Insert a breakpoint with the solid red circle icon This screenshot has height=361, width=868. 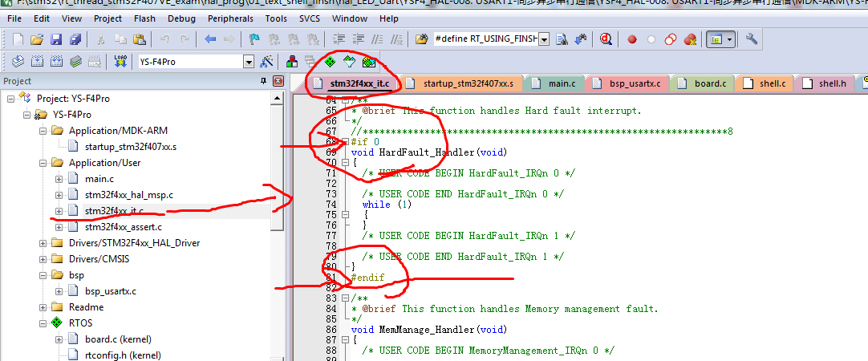(x=631, y=39)
